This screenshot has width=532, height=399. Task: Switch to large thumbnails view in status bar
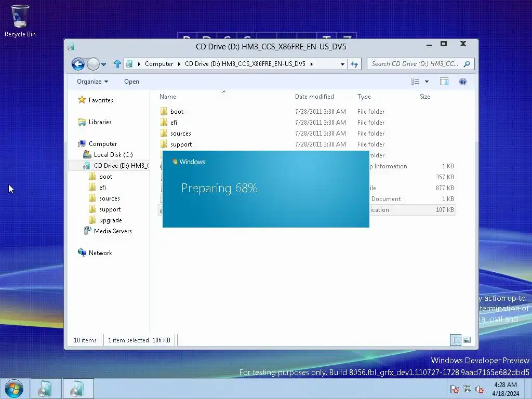pos(467,340)
